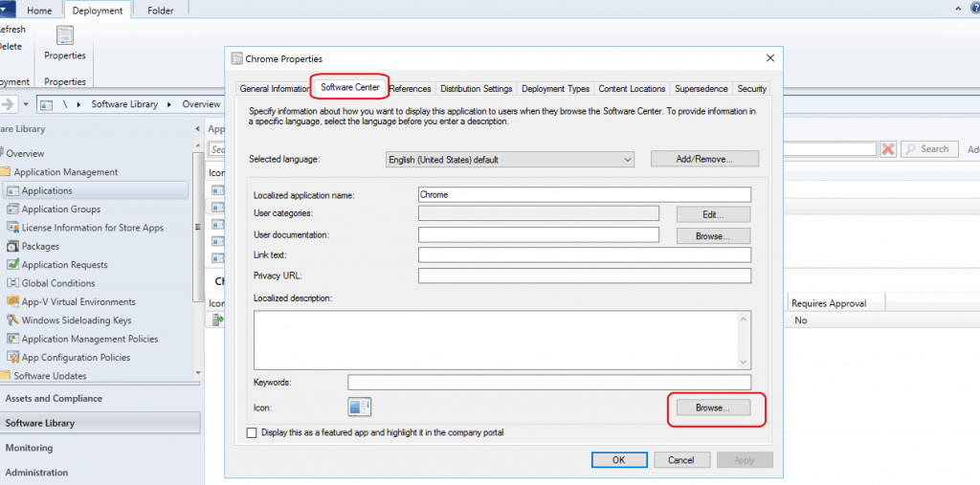Select the Deployment ribbon tab

98,10
